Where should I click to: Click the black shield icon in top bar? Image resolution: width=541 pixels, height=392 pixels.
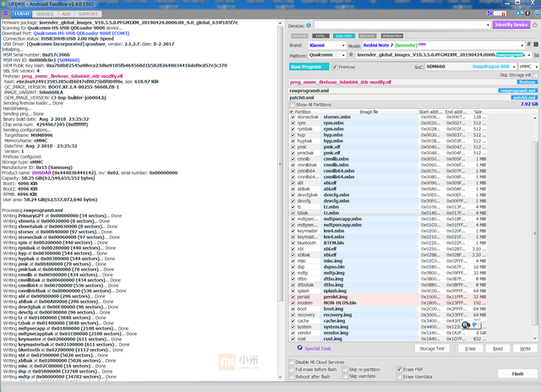pyautogui.click(x=527, y=14)
